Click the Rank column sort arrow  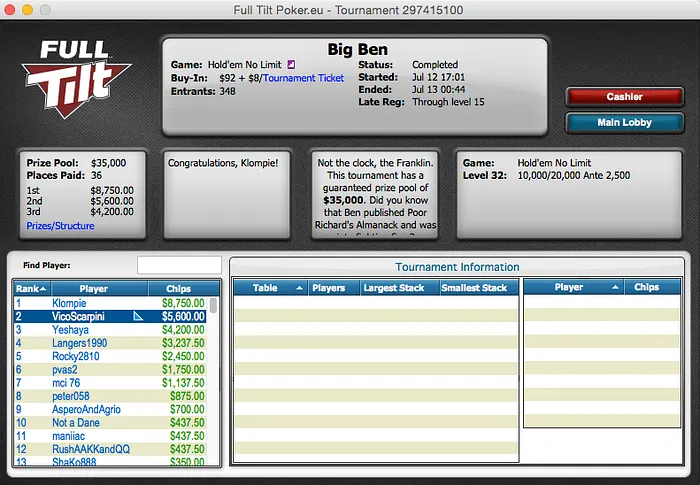tap(40, 289)
